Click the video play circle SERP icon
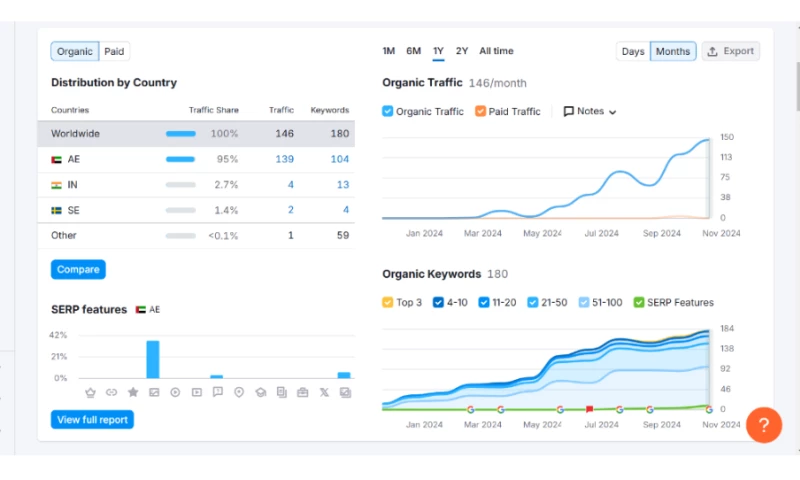This screenshot has width=800, height=480. click(x=175, y=393)
